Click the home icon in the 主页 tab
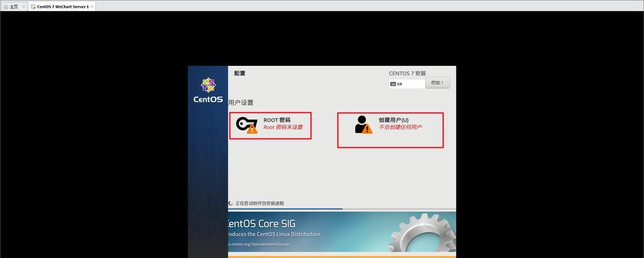Screen dimensions: 644x258 coord(6,7)
